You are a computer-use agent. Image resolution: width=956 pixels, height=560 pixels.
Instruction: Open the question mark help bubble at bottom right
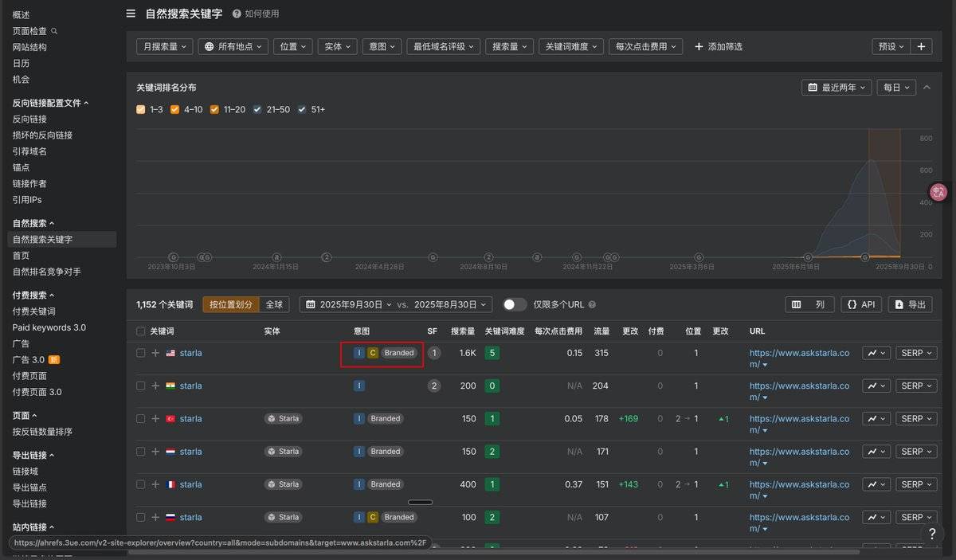coord(932,534)
